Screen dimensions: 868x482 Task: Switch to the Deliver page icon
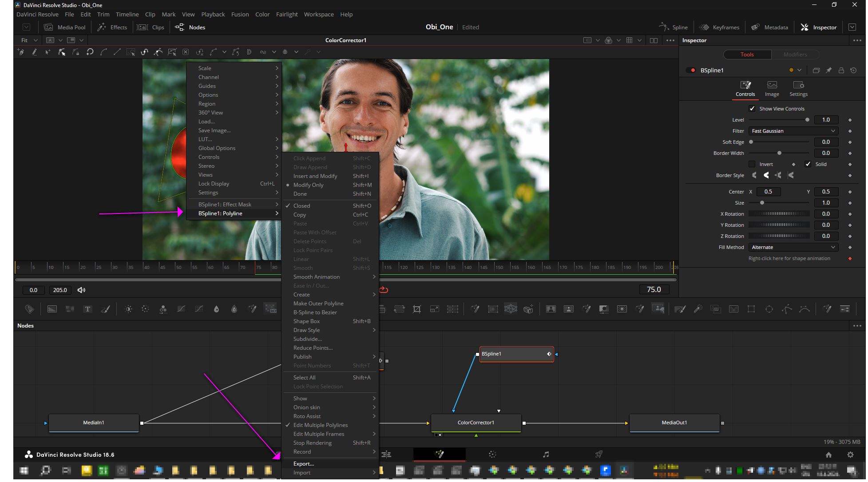[x=599, y=454]
